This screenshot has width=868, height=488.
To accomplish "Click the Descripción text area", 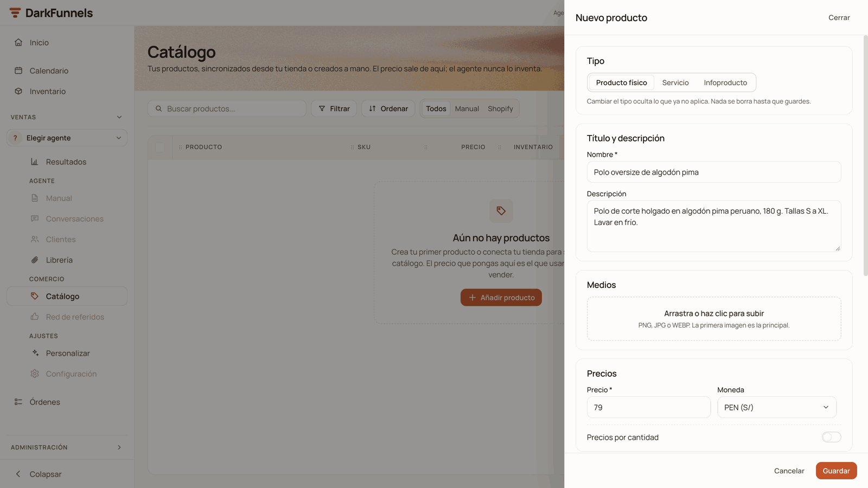I will [x=714, y=226].
